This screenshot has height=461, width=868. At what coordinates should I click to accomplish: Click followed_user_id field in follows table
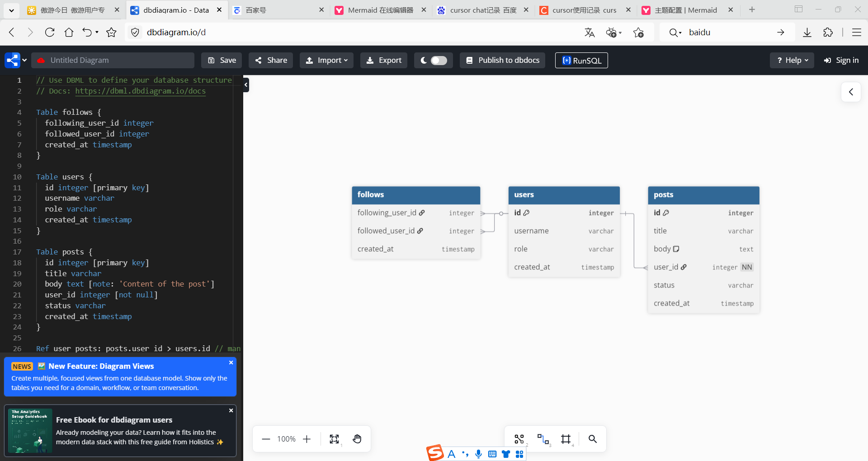pyautogui.click(x=416, y=231)
